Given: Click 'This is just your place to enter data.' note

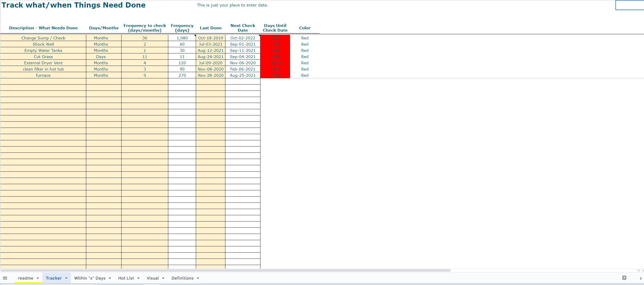Looking at the screenshot, I should click(232, 5).
